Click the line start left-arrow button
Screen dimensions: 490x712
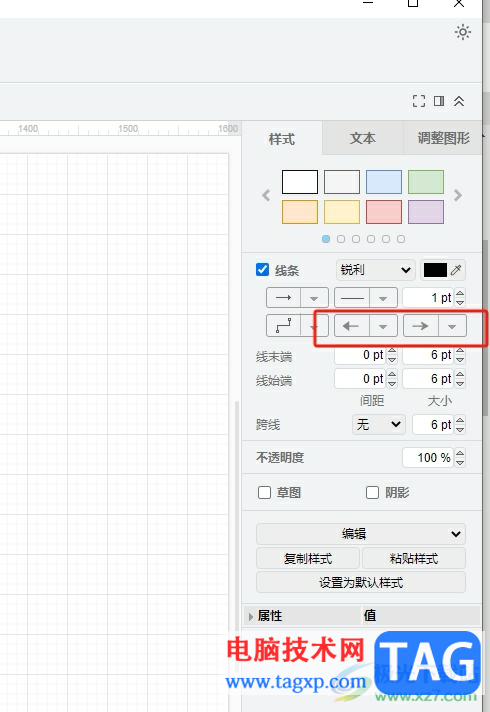352,326
